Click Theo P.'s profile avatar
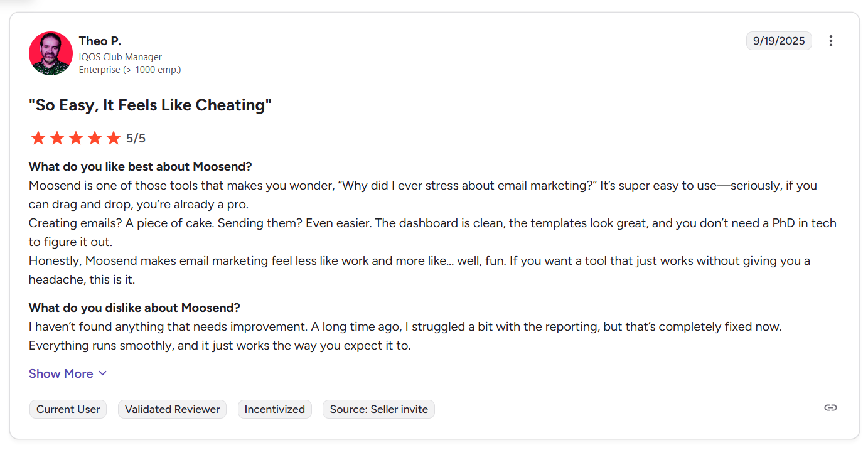The height and width of the screenshot is (450, 868). click(x=51, y=53)
